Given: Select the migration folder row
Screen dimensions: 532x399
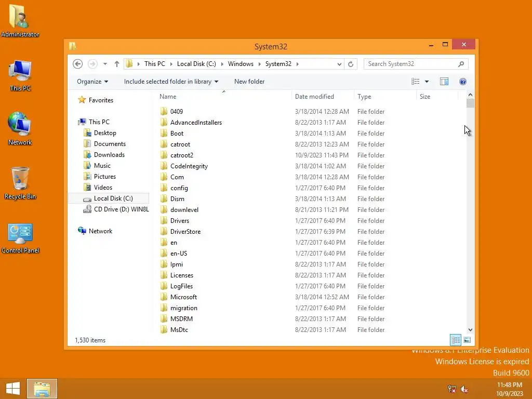Looking at the screenshot, I should coord(311,308).
